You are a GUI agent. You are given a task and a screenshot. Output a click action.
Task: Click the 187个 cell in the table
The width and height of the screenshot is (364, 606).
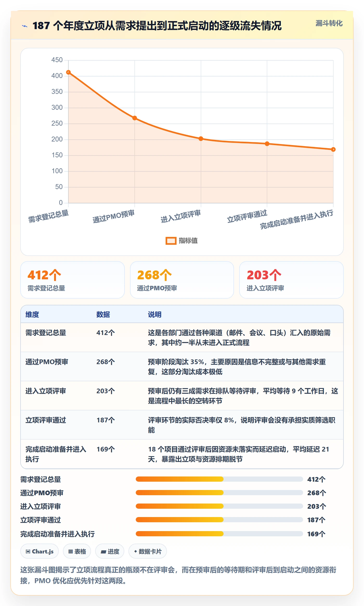point(106,420)
